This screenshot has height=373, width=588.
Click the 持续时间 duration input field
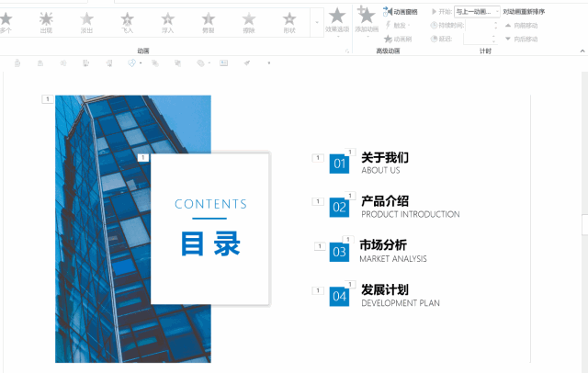point(479,25)
